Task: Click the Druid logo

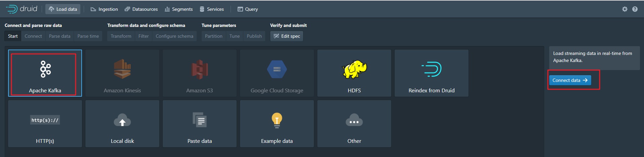Action: tap(22, 9)
